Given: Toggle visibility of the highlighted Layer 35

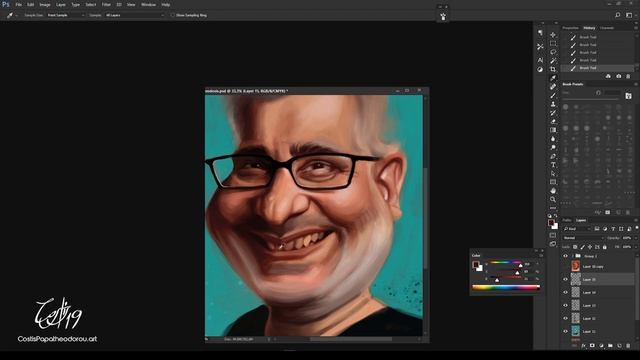Looking at the screenshot, I should [565, 280].
